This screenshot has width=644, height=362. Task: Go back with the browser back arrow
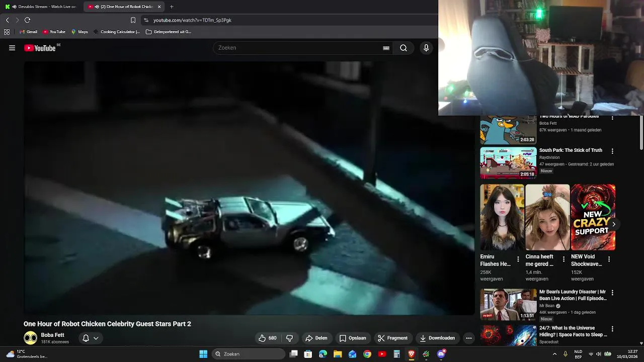(x=7, y=20)
